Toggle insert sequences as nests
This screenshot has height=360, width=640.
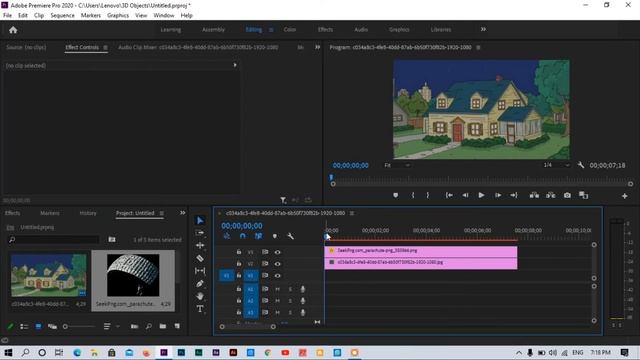[227, 236]
